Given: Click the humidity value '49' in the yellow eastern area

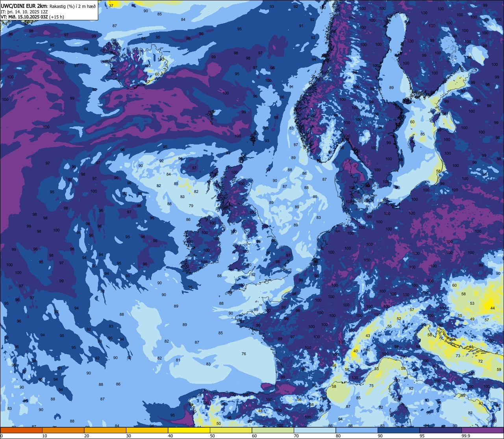Looking at the screenshot, I should click(472, 319).
